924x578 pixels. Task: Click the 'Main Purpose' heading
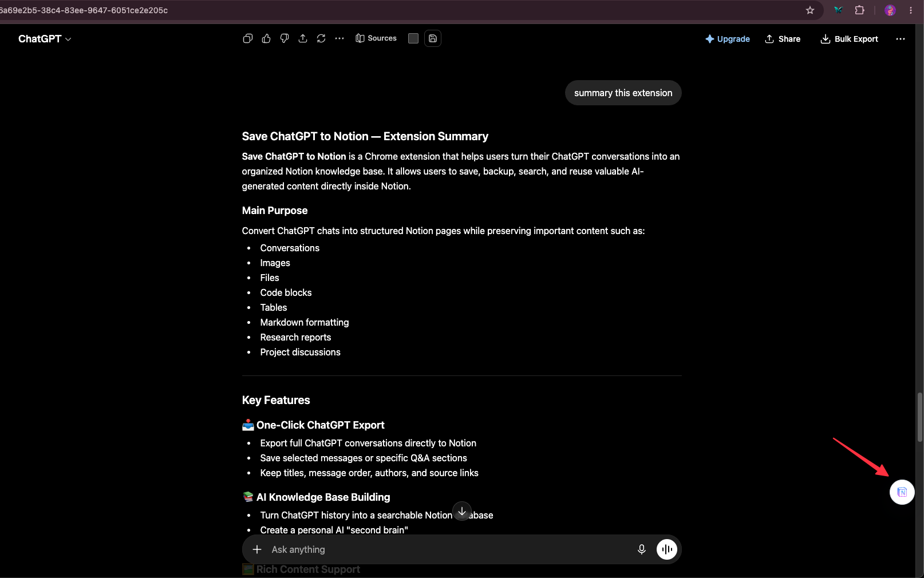click(275, 211)
